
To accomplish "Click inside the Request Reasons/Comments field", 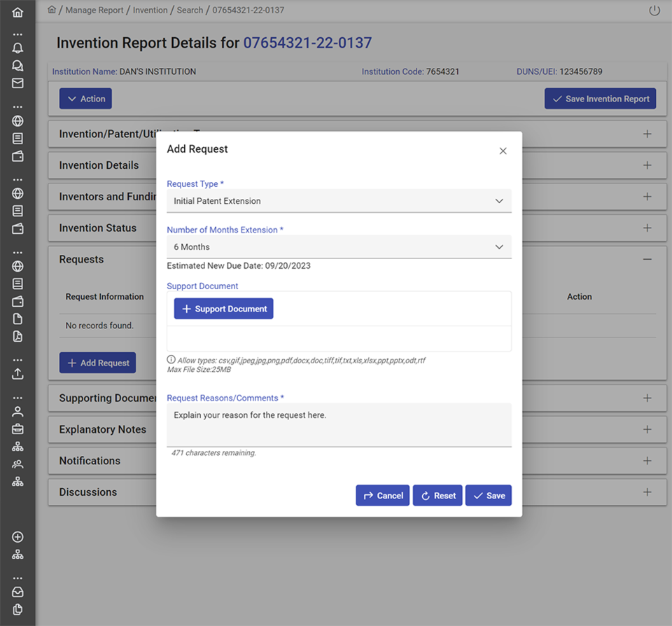I will tap(339, 424).
